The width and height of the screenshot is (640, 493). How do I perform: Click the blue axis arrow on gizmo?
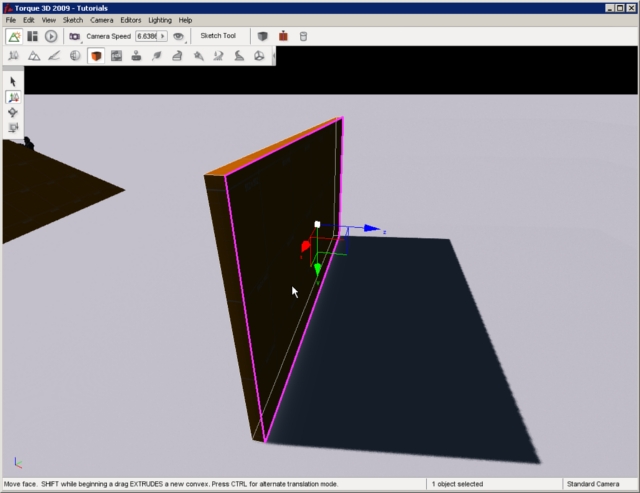[x=371, y=229]
